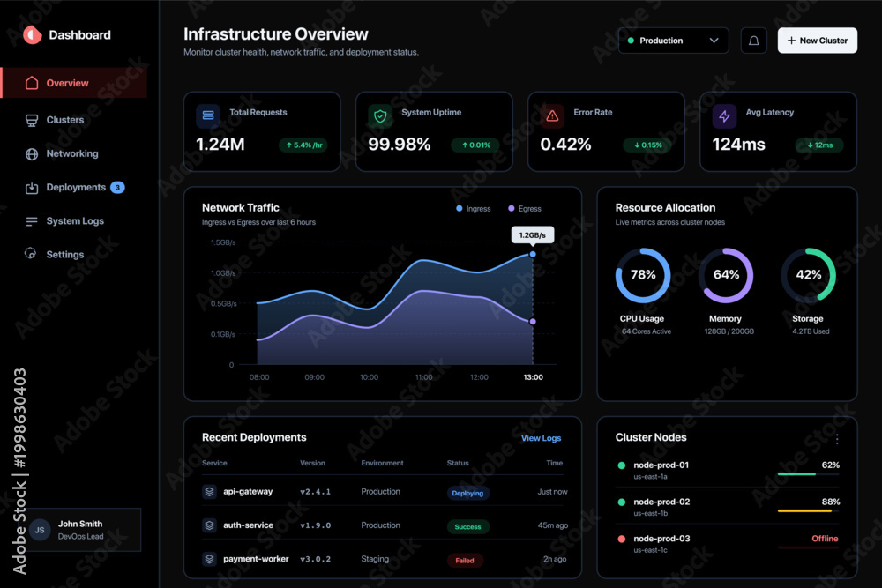
Task: Click the Total Requests server icon
Action: (208, 115)
